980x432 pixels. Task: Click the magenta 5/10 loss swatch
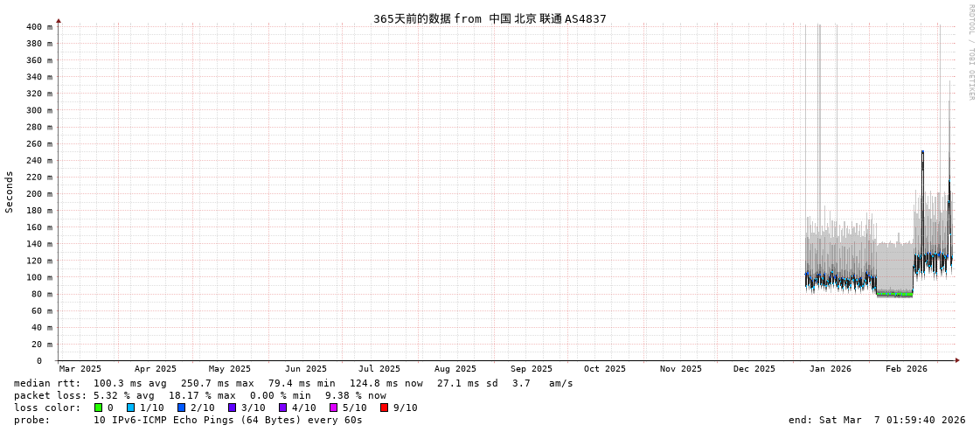point(333,408)
